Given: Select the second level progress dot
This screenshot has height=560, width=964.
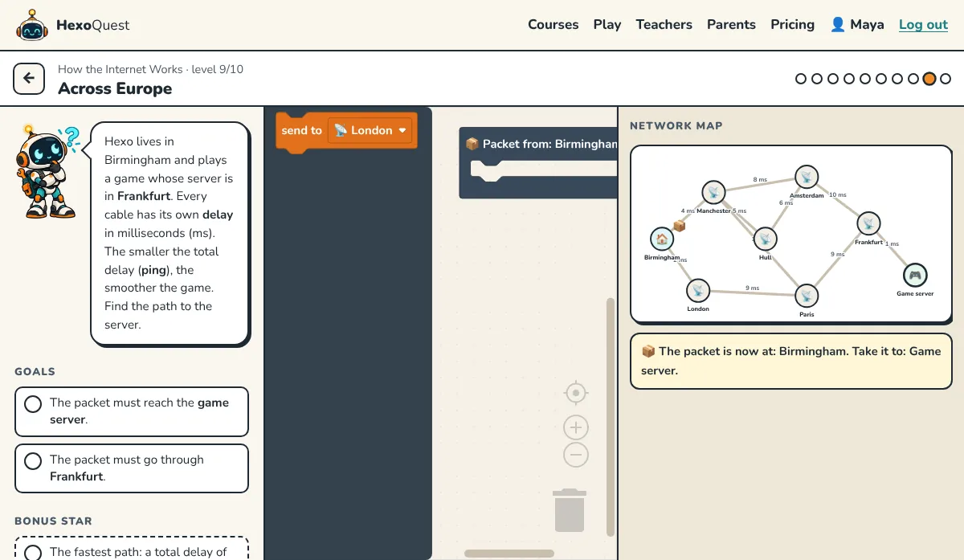Looking at the screenshot, I should point(817,79).
